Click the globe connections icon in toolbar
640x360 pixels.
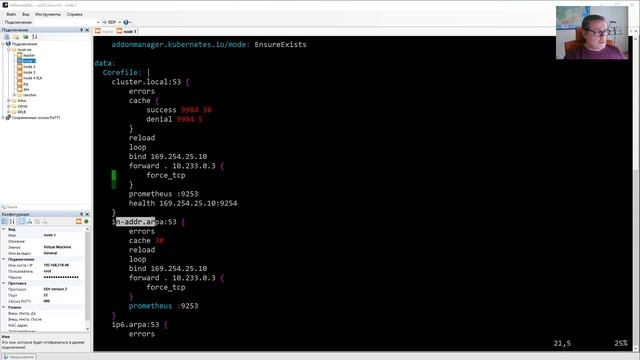(126, 22)
